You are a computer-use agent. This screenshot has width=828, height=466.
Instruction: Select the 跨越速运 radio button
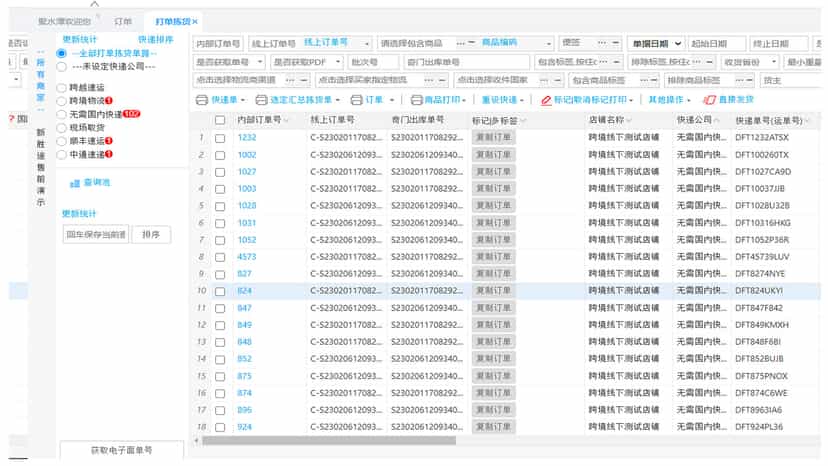62,88
